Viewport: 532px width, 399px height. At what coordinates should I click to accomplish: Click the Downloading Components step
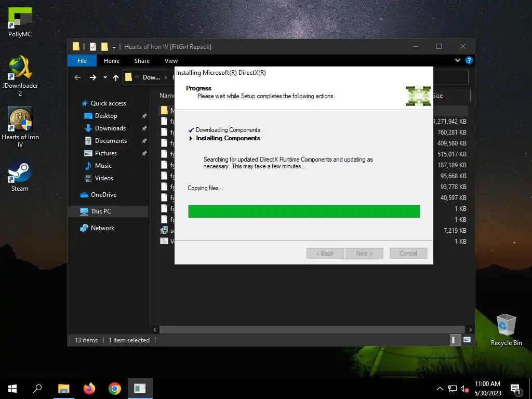click(x=228, y=130)
